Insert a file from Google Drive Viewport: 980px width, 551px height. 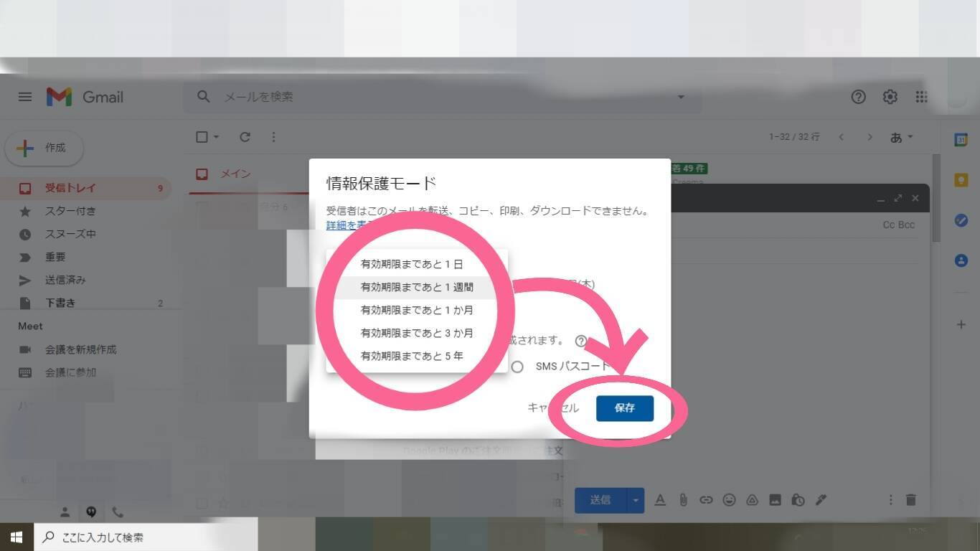pos(752,500)
